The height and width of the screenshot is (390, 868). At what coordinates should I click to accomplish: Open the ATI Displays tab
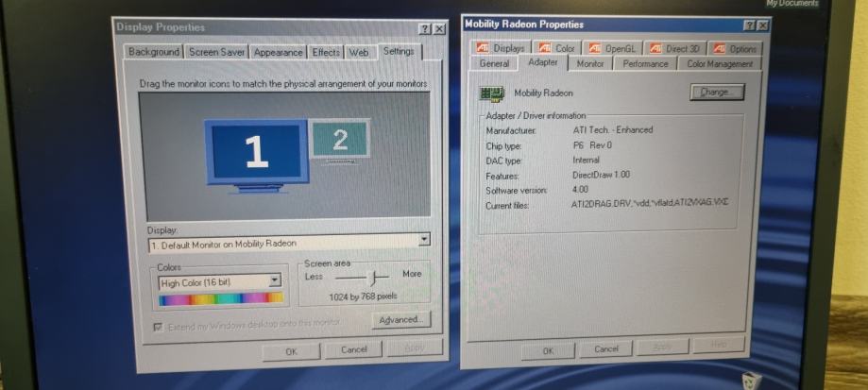[x=501, y=49]
